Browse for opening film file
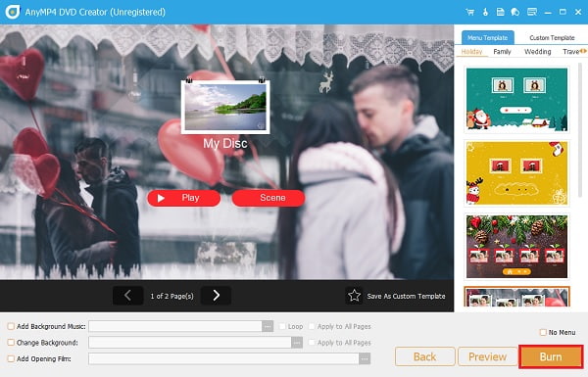Screen dimensions: 588x377 [x=365, y=358]
